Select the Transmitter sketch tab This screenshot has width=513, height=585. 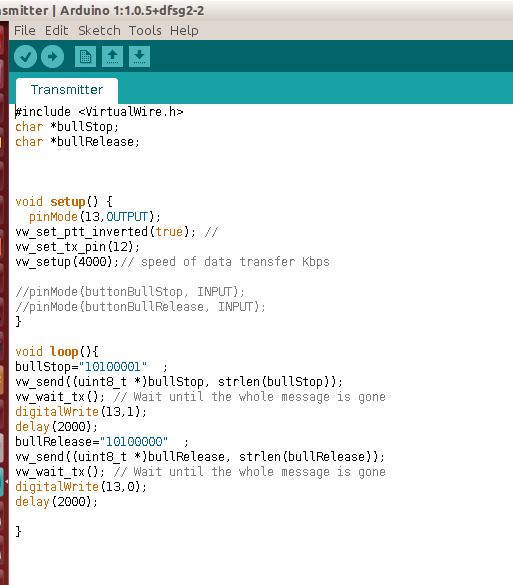tap(67, 90)
